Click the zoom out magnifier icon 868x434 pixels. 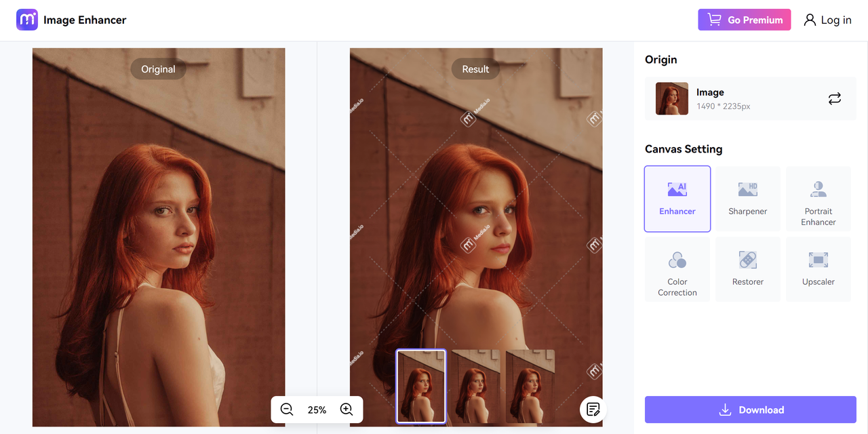click(x=287, y=410)
